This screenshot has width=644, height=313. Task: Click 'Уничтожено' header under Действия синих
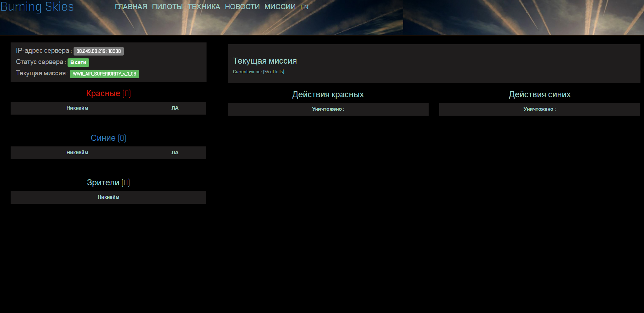pyautogui.click(x=539, y=109)
